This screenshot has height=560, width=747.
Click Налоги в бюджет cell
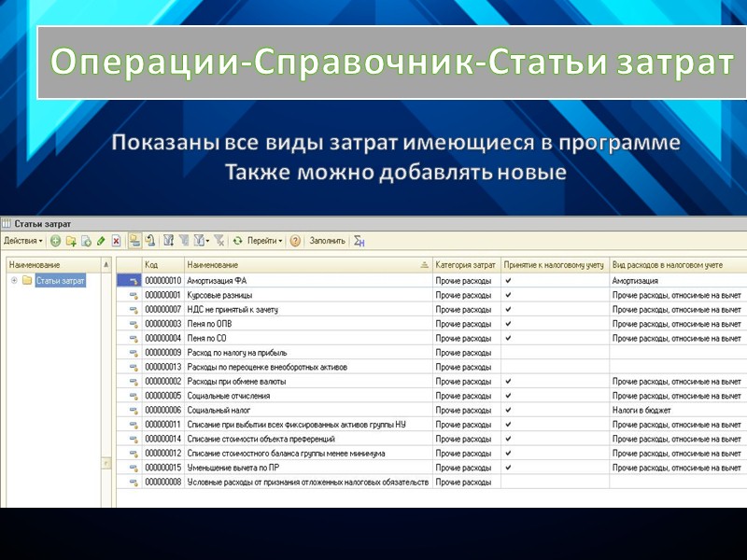click(678, 410)
